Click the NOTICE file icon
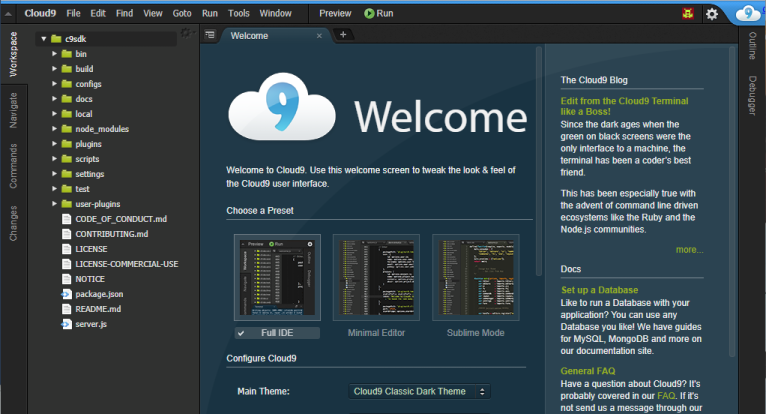Screen dimensions: 766x414 click(x=66, y=279)
